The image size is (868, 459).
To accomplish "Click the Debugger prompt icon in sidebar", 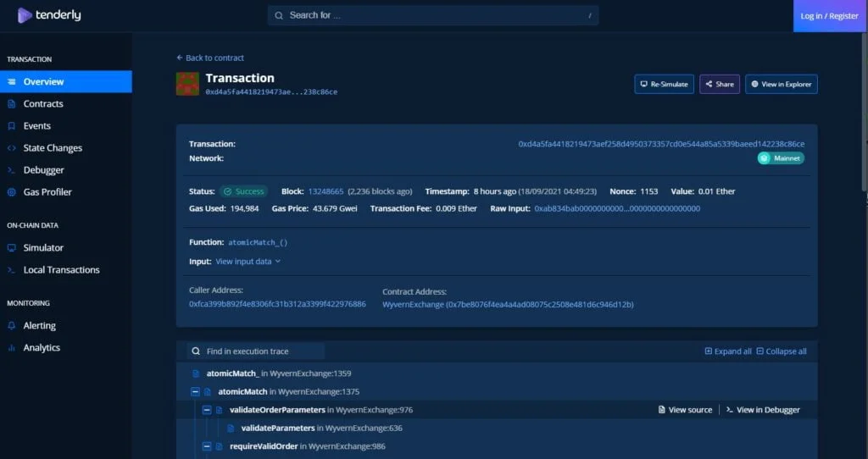I will point(12,169).
